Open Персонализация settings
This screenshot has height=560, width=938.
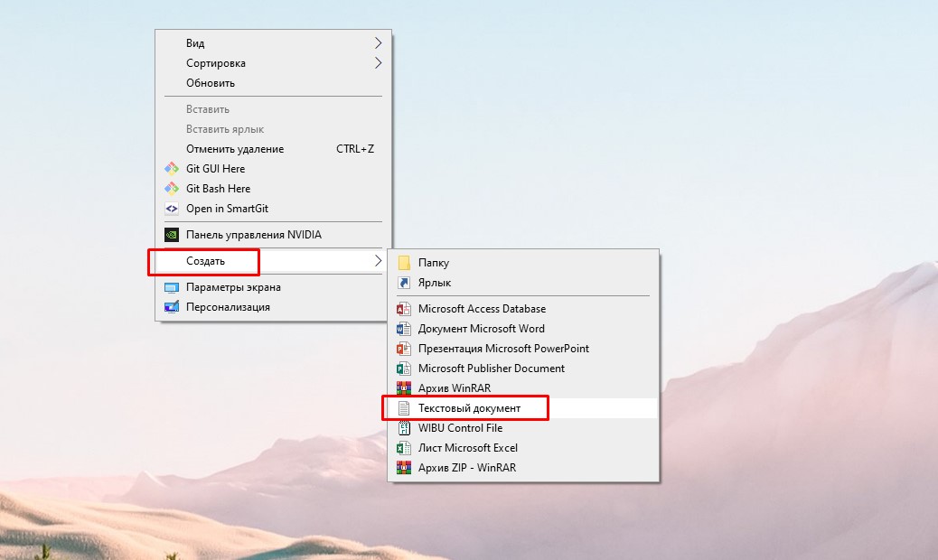(228, 307)
